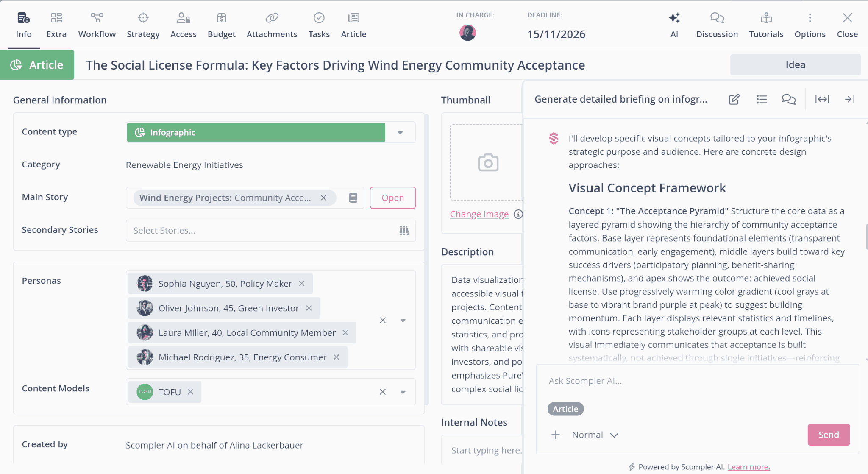Click the thumbnail camera placeholder
The image size is (868, 474).
pos(488,162)
